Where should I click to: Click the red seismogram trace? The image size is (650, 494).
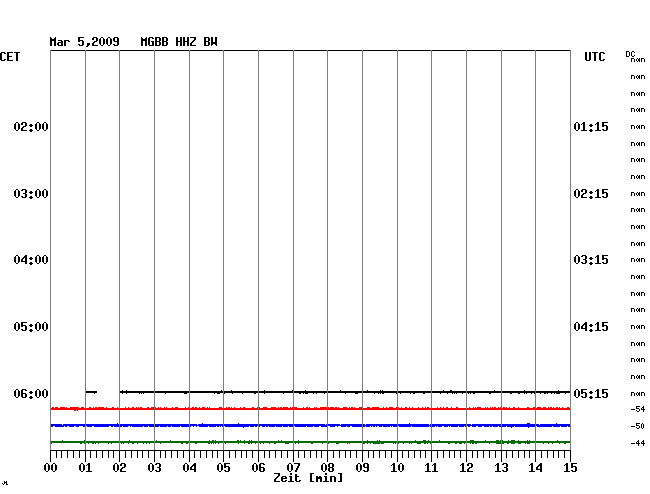click(x=310, y=409)
